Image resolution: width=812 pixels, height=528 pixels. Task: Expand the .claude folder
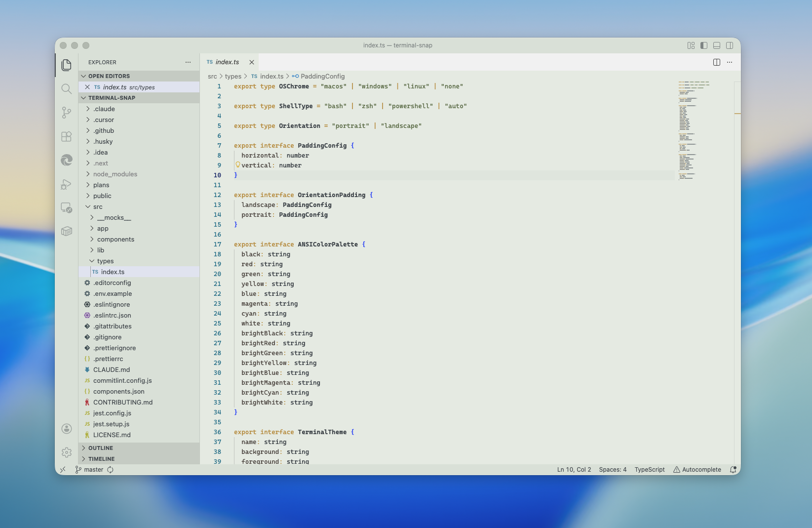point(139,109)
